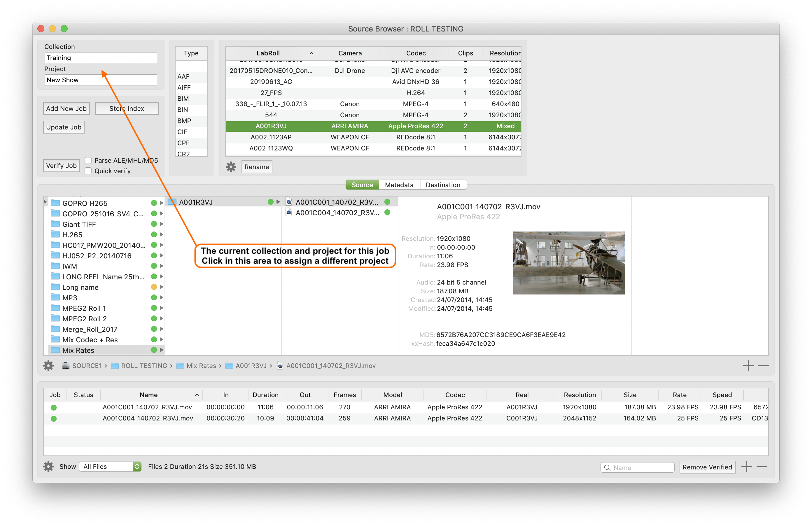Expand arrow next to Giant TIFF folder
Screen dimensions: 812x526
tap(161, 224)
